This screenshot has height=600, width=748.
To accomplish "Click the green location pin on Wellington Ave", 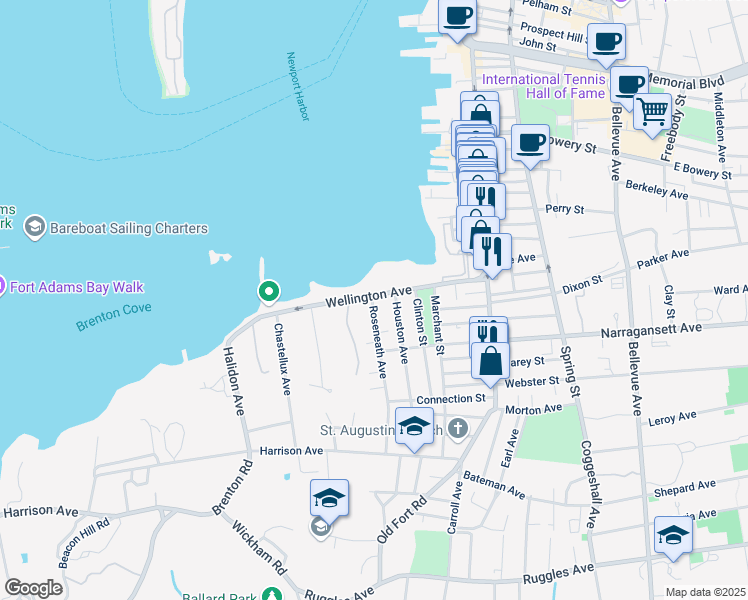I will 269,291.
